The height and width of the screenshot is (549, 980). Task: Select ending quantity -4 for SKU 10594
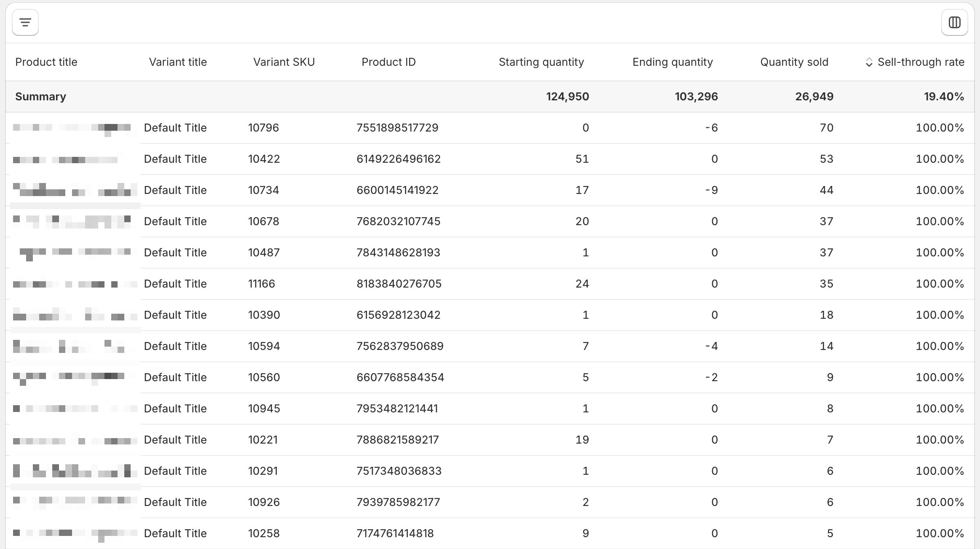[711, 346]
